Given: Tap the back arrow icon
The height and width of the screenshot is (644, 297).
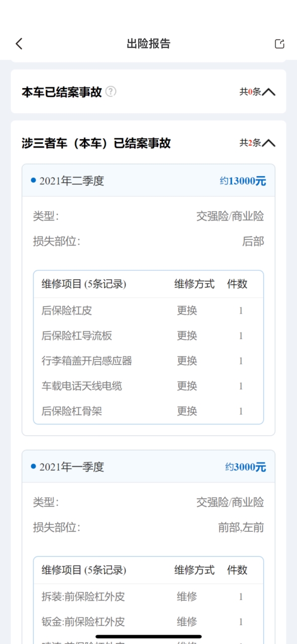Looking at the screenshot, I should click(x=19, y=44).
